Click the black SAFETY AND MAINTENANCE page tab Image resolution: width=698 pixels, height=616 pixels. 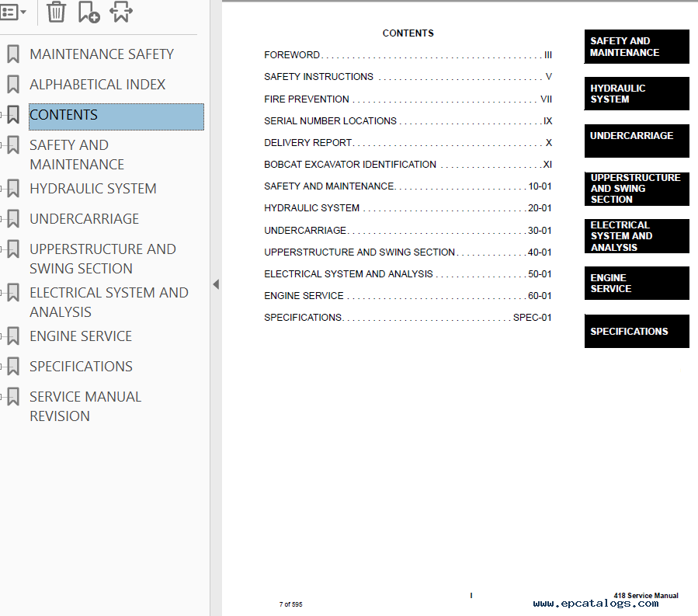[636, 47]
